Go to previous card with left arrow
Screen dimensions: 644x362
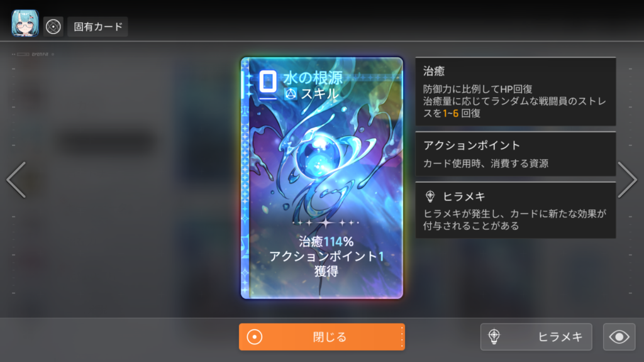coord(16,180)
